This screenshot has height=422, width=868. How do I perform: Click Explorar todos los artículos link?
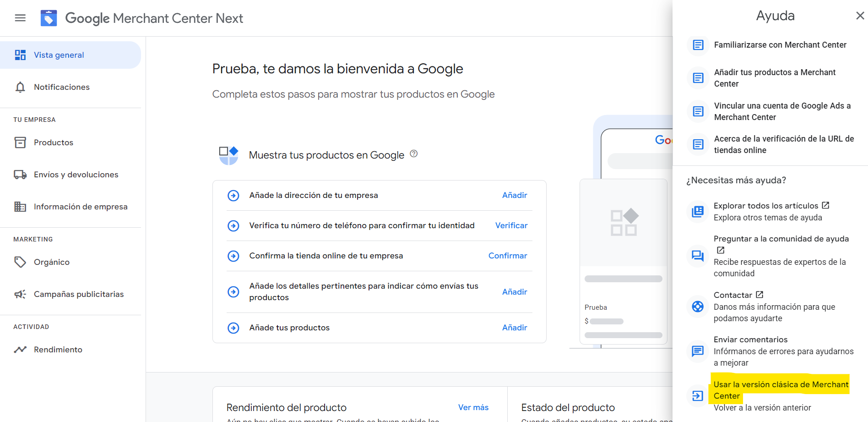pos(771,206)
